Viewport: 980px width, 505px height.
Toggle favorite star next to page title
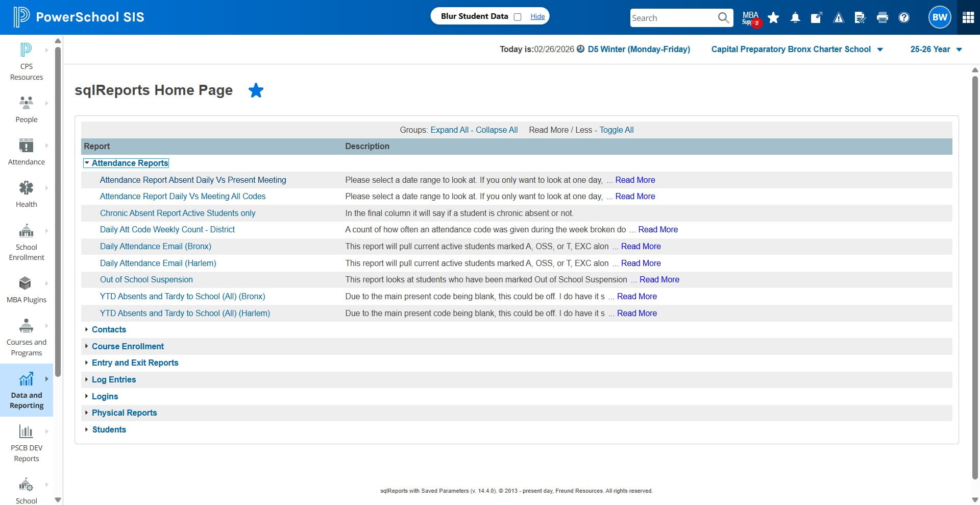point(256,90)
